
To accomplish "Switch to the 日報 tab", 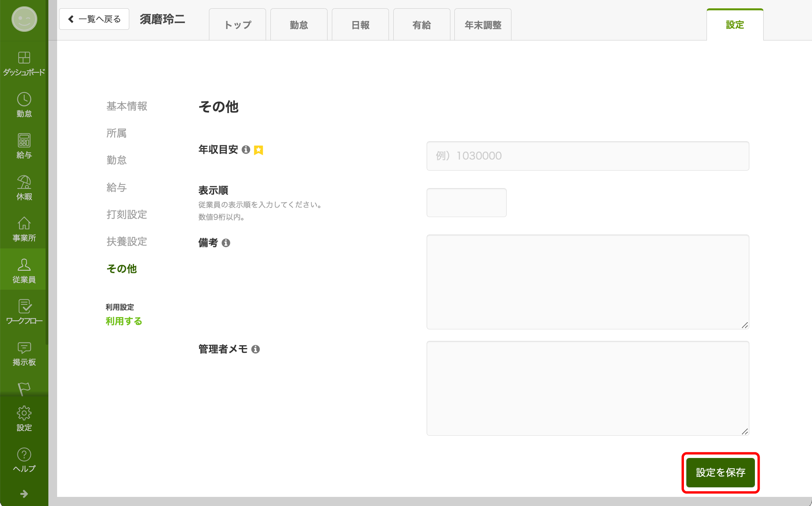I will pos(360,25).
